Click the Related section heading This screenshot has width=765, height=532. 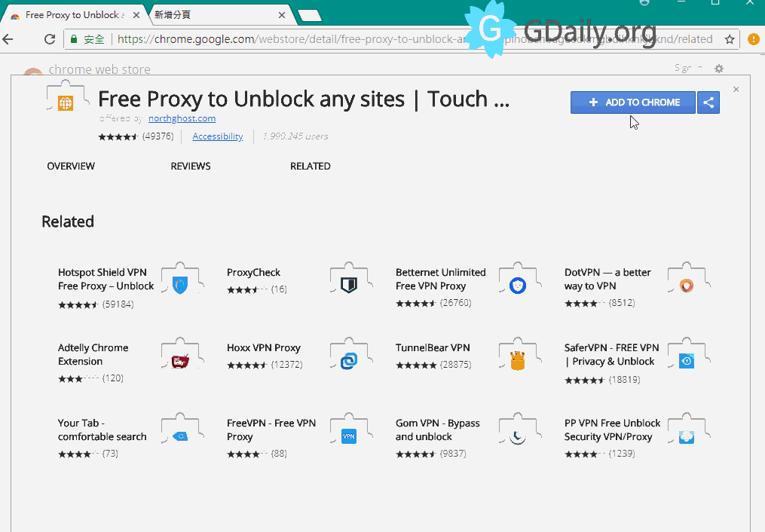[x=68, y=222]
